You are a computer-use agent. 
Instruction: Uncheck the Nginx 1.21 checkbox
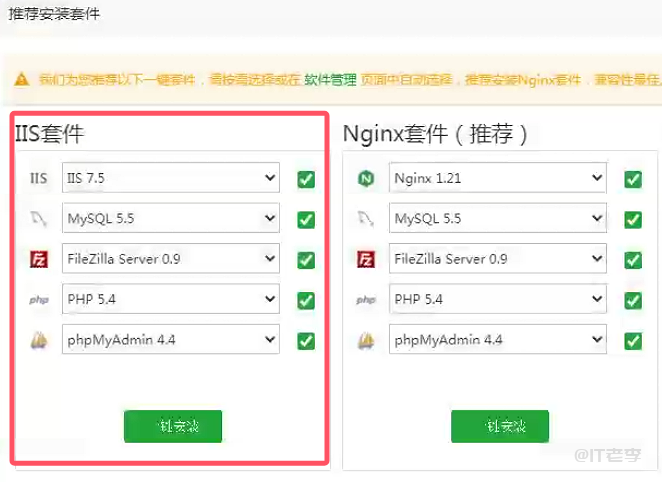tap(633, 180)
